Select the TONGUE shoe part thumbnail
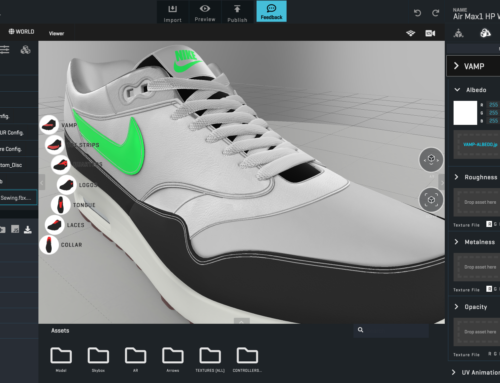The width and height of the screenshot is (500, 383). (60, 205)
